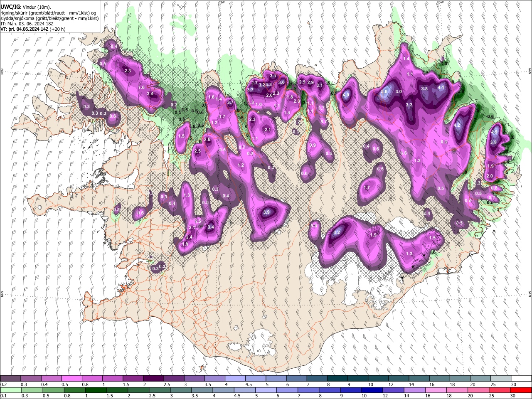
Task: Select the darkest green legend swatch labelled 1
Action: (96, 390)
